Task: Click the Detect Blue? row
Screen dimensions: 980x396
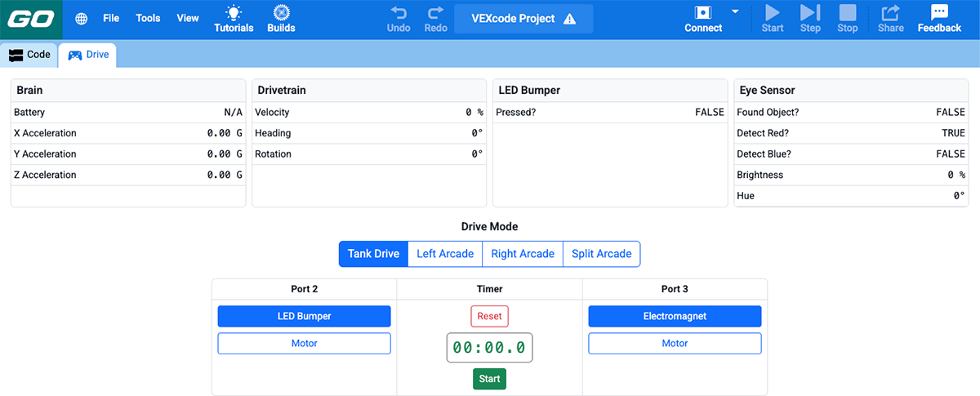Action: pos(852,154)
